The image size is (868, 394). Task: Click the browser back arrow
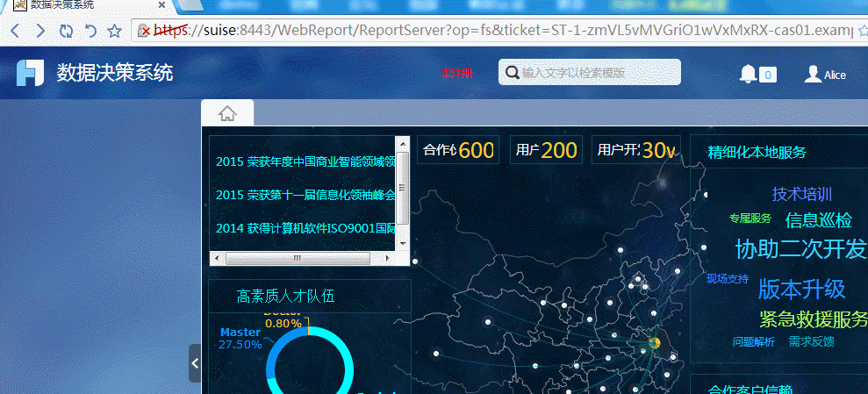point(15,31)
